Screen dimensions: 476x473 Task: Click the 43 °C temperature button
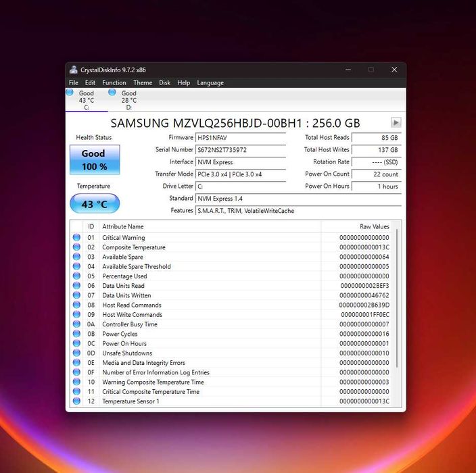pos(95,203)
